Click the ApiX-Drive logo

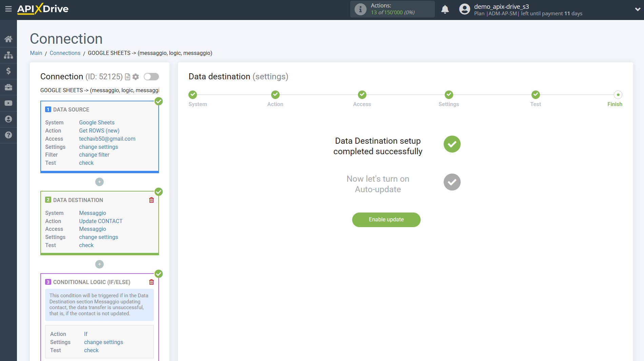[43, 9]
